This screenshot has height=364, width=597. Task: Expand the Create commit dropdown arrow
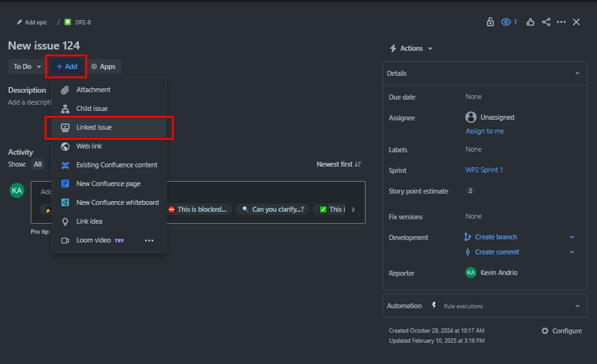572,252
